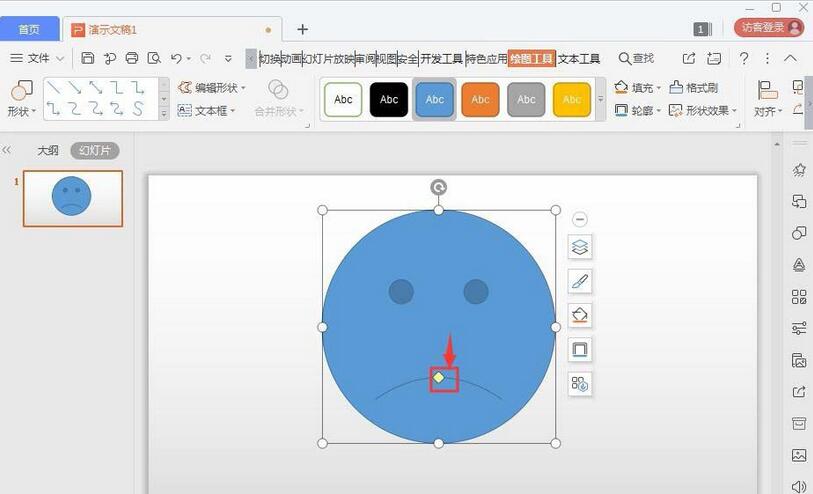Click the speaker icon in right sidebar
The image size is (813, 494).
tap(799, 486)
